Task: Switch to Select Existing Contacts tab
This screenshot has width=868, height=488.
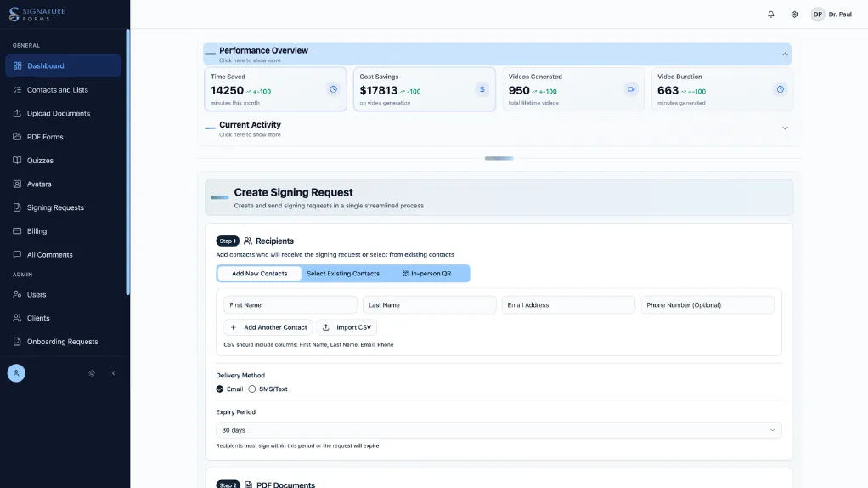Action: [343, 274]
